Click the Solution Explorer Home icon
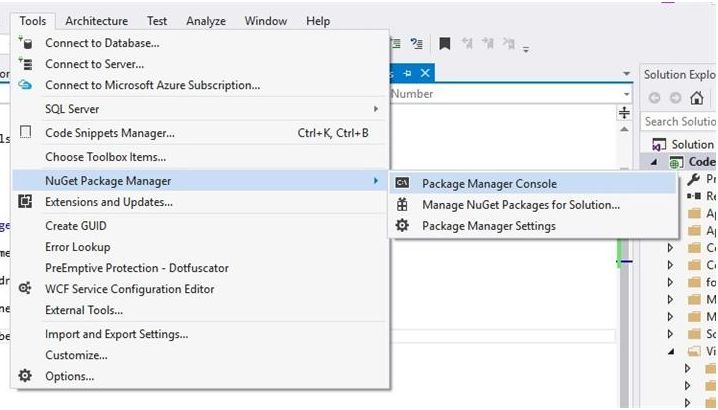The height and width of the screenshot is (410, 718). tap(696, 98)
